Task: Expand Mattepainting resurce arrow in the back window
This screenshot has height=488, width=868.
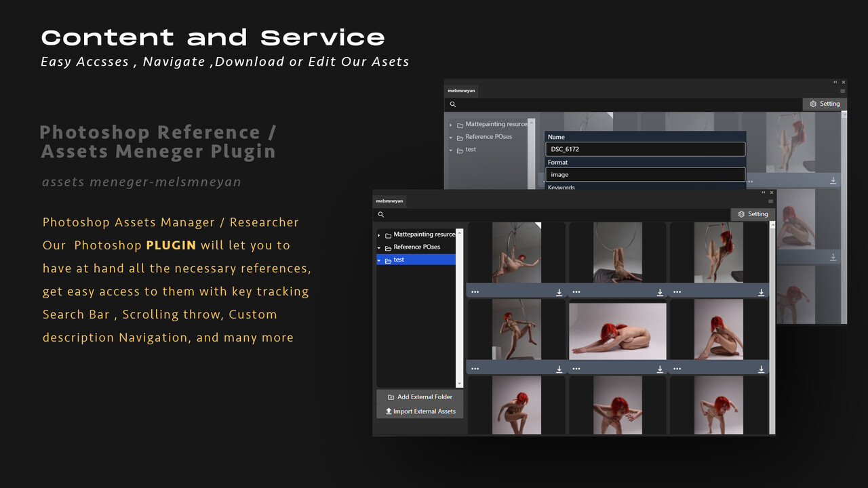Action: [x=451, y=125]
